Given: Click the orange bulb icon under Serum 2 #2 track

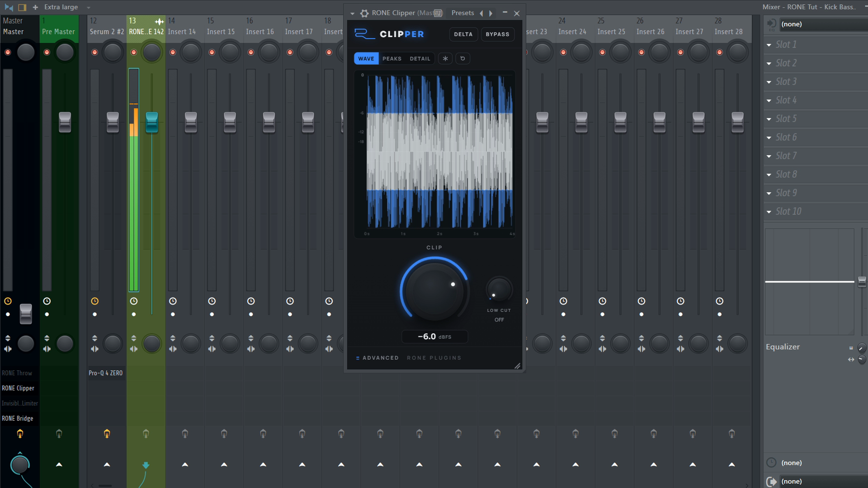Looking at the screenshot, I should click(107, 434).
